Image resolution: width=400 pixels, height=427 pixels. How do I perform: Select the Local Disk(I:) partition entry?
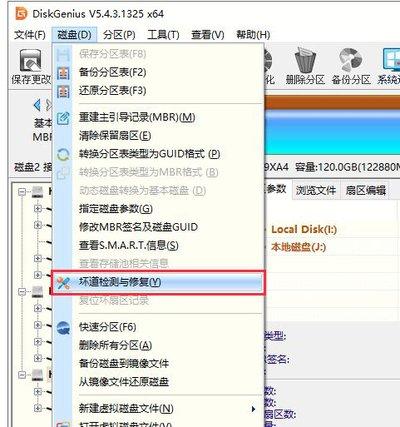[x=304, y=229]
